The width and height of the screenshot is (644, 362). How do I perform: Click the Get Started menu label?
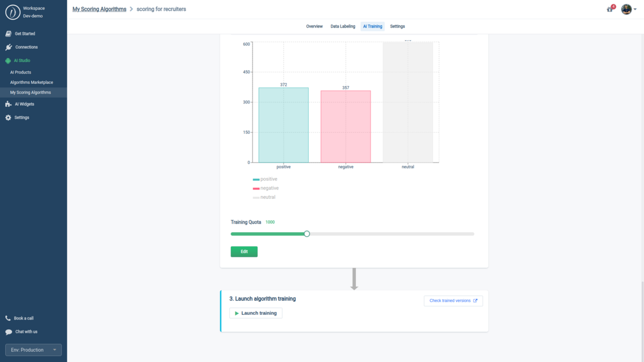tap(25, 34)
